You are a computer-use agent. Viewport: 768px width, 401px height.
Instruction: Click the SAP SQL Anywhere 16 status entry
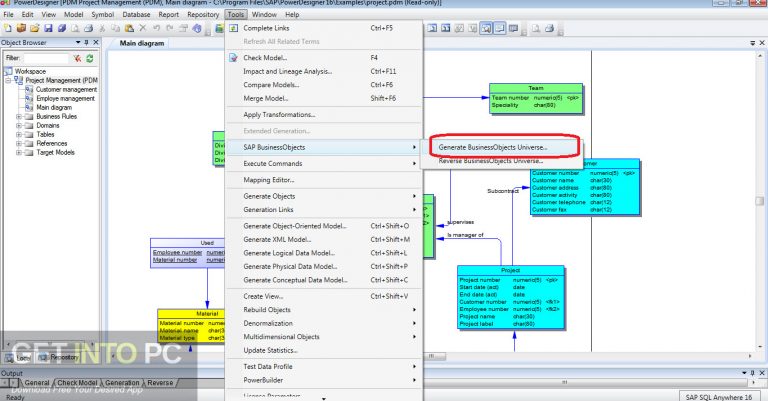pyautogui.click(x=719, y=397)
